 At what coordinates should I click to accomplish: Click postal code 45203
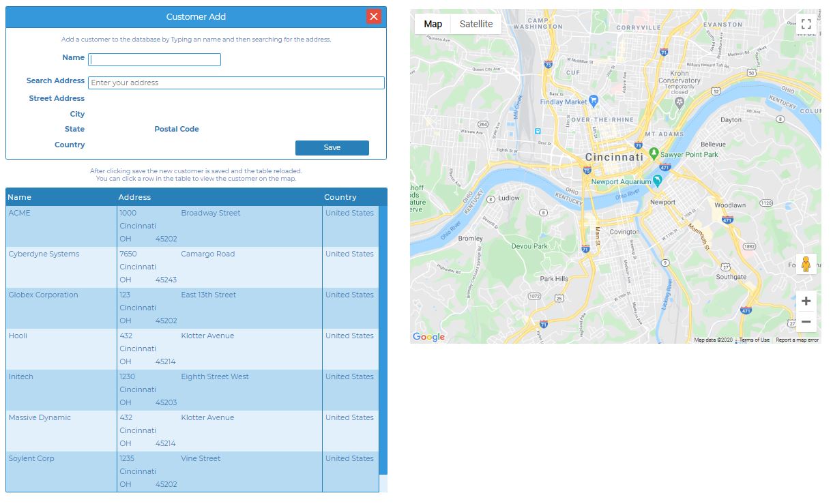(166, 402)
